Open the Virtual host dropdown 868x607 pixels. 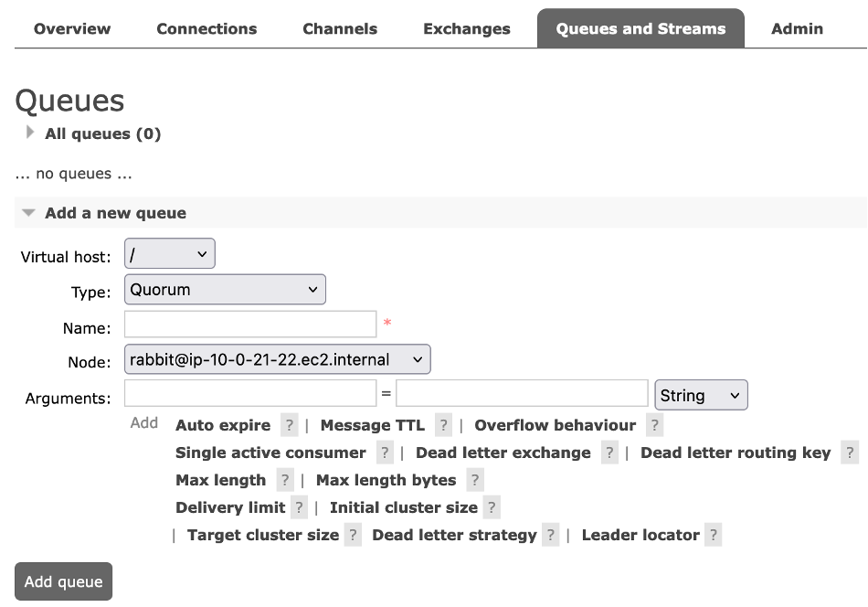[x=169, y=253]
